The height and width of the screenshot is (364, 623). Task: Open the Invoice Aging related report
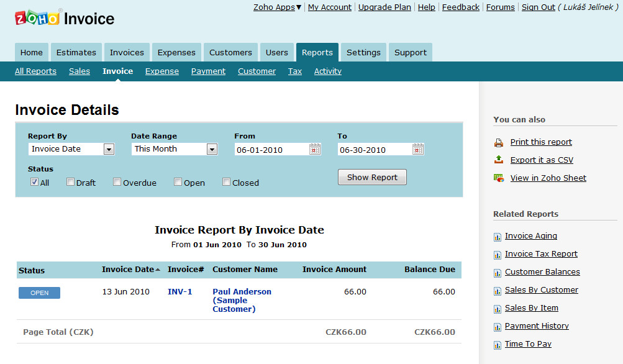[531, 235]
